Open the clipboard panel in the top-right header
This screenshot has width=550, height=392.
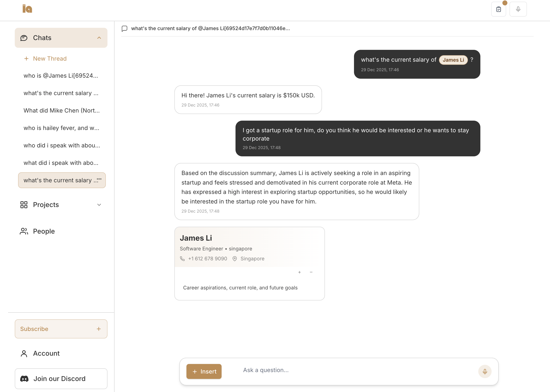(x=498, y=9)
